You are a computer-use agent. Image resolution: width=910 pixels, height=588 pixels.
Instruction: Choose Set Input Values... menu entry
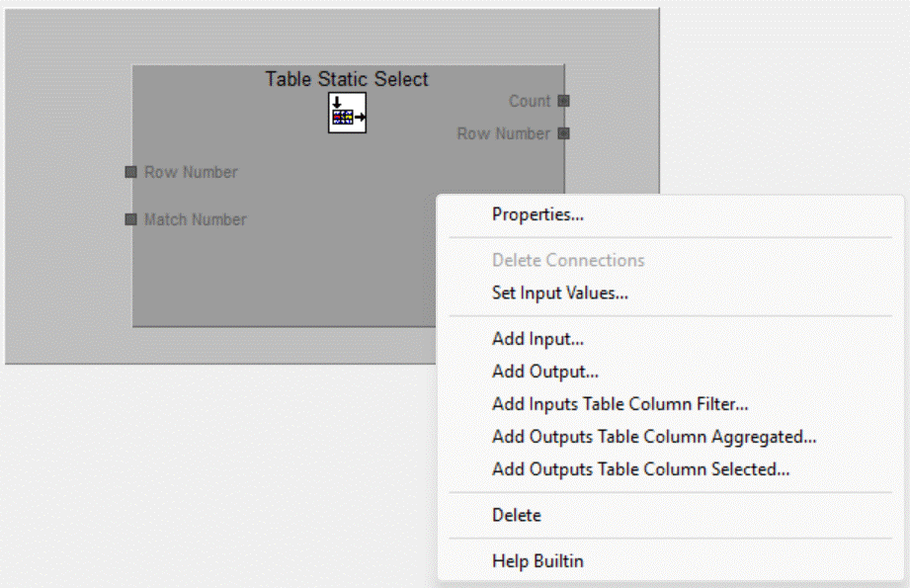[560, 294]
